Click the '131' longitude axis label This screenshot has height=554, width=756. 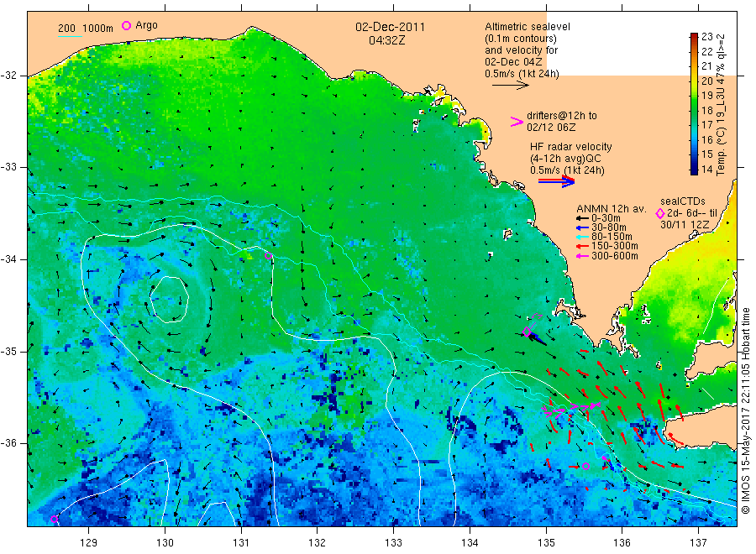point(241,543)
